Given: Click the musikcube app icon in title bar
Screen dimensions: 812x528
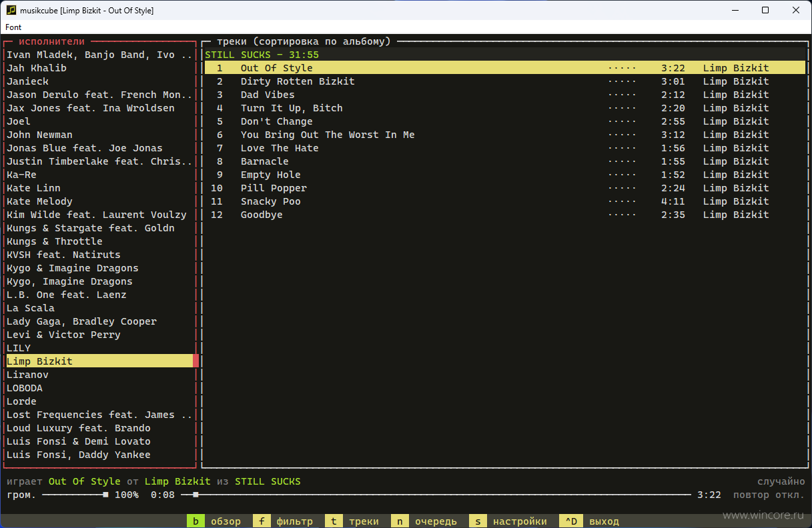Looking at the screenshot, I should click(x=11, y=10).
